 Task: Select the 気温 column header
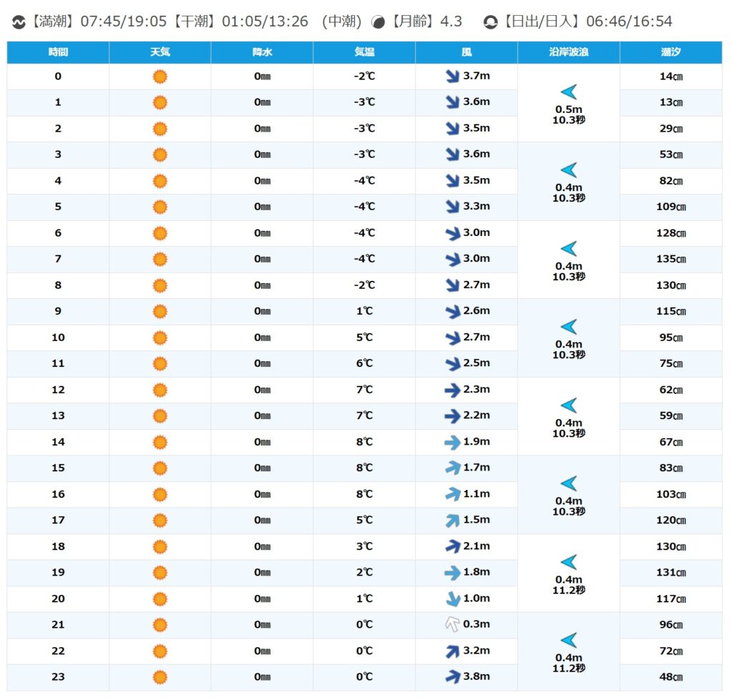(364, 53)
